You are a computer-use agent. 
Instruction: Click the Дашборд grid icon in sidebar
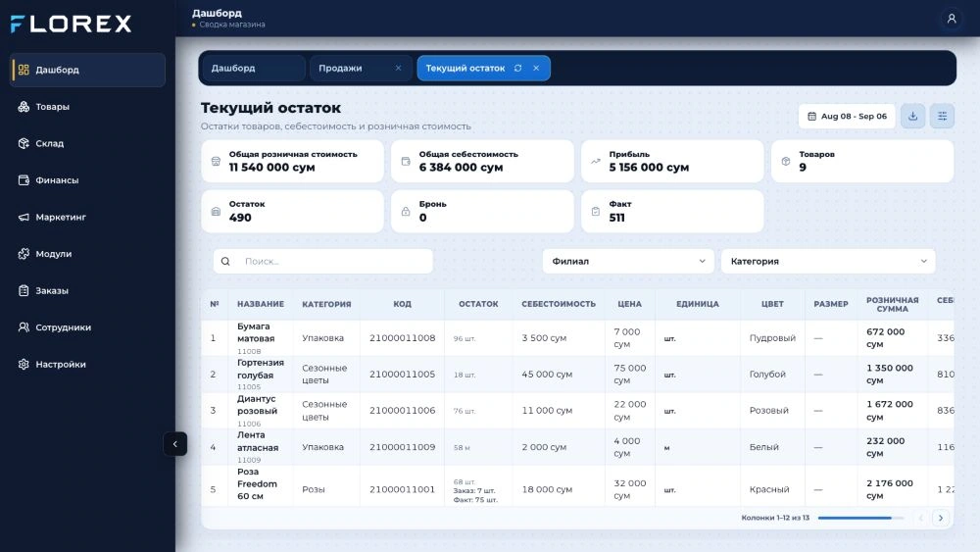pos(24,70)
